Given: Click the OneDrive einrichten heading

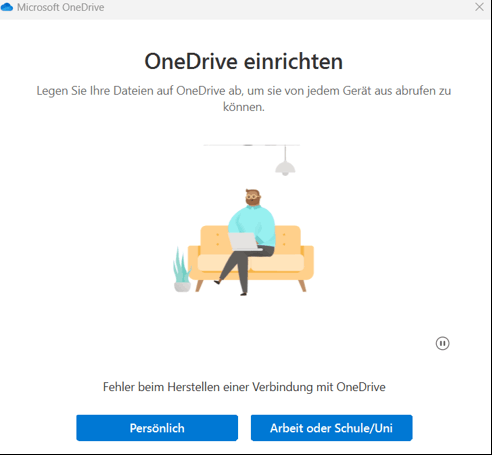Looking at the screenshot, I should point(244,61).
